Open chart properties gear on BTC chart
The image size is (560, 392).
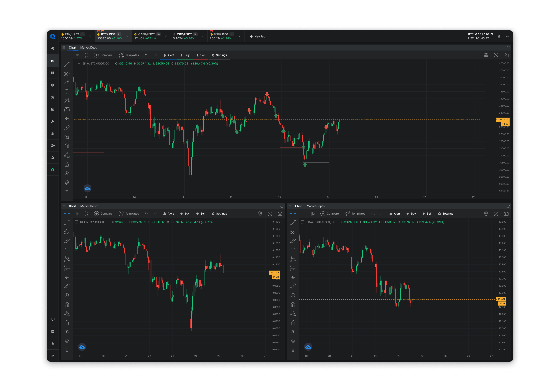[486, 55]
